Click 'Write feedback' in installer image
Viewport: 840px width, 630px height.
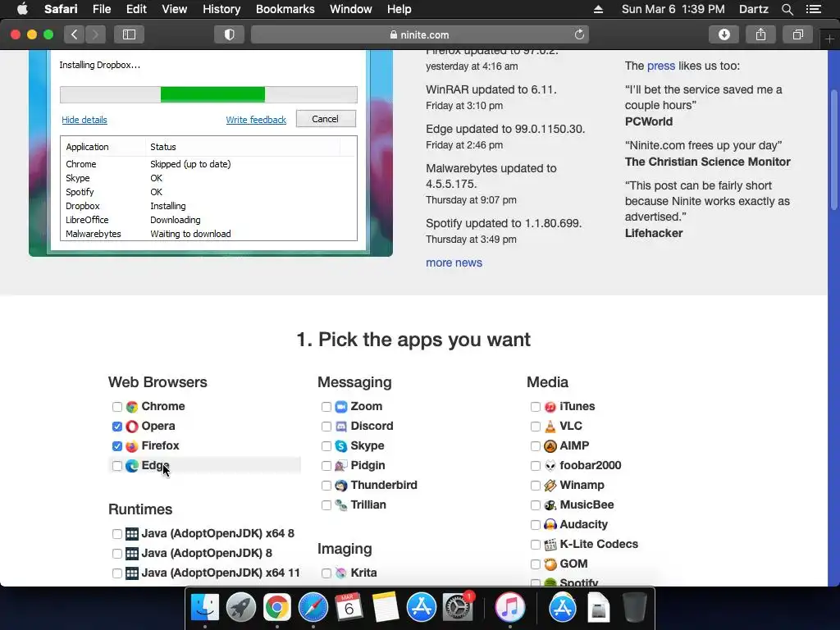(x=256, y=120)
